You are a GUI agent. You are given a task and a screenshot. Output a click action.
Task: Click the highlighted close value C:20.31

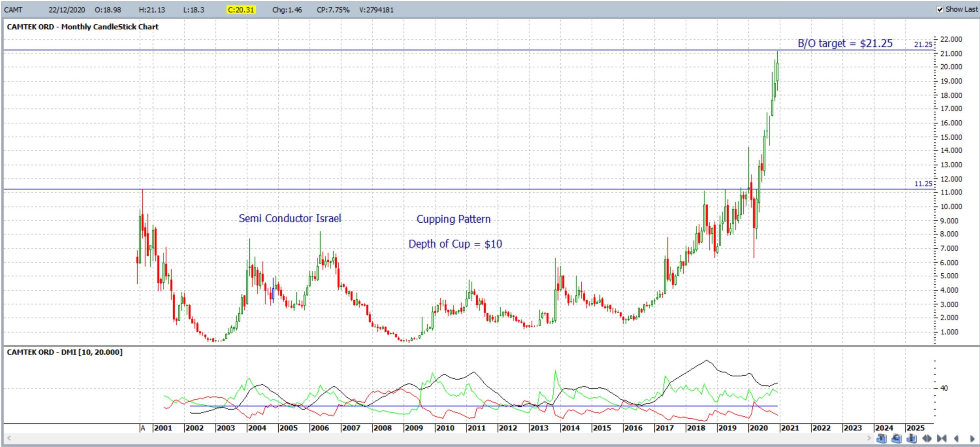click(x=241, y=10)
